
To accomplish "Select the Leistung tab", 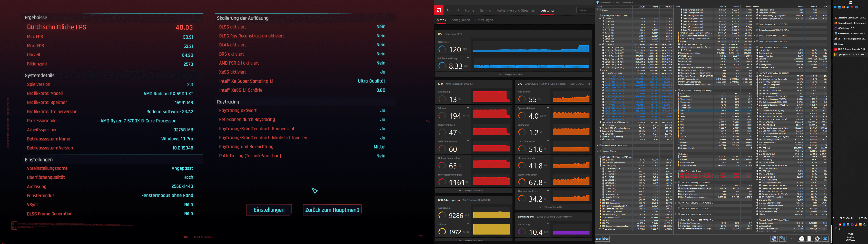I will click(x=547, y=11).
